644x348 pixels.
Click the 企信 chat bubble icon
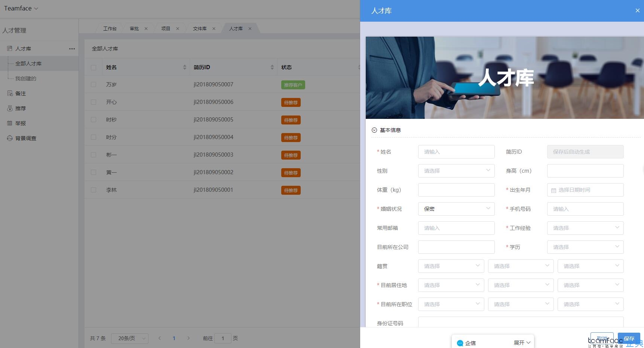tap(460, 343)
